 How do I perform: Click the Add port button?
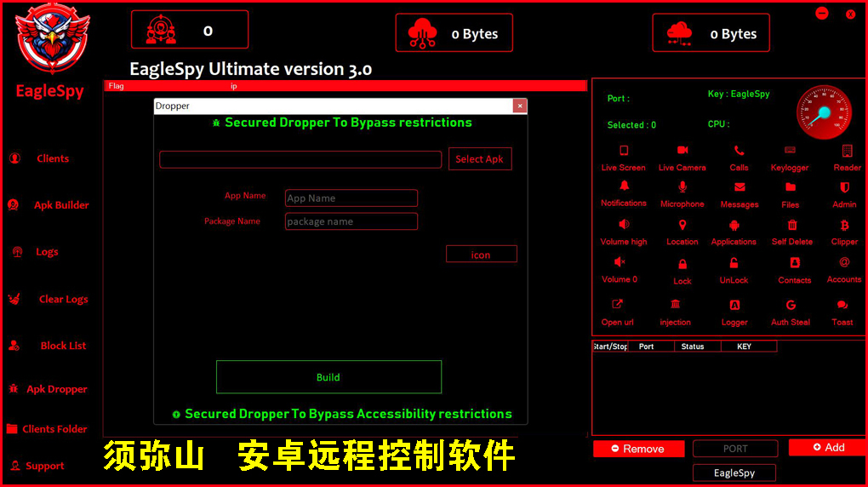pyautogui.click(x=828, y=447)
